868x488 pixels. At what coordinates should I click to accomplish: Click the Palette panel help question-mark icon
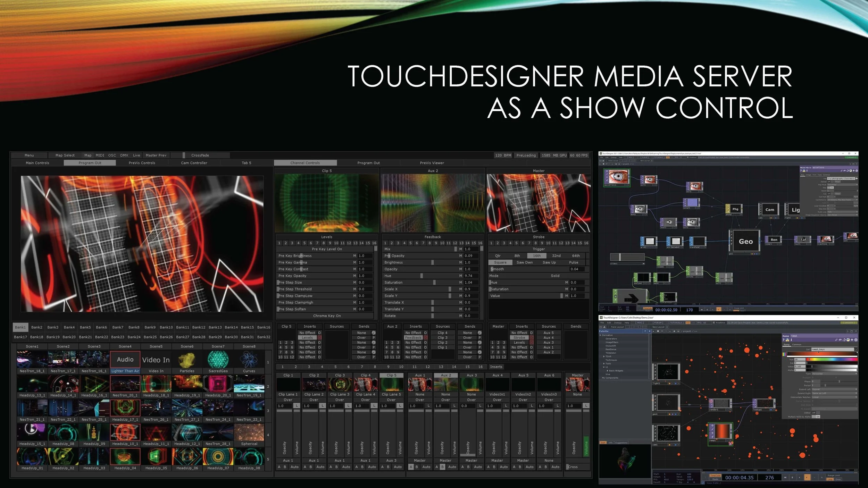click(x=645, y=331)
